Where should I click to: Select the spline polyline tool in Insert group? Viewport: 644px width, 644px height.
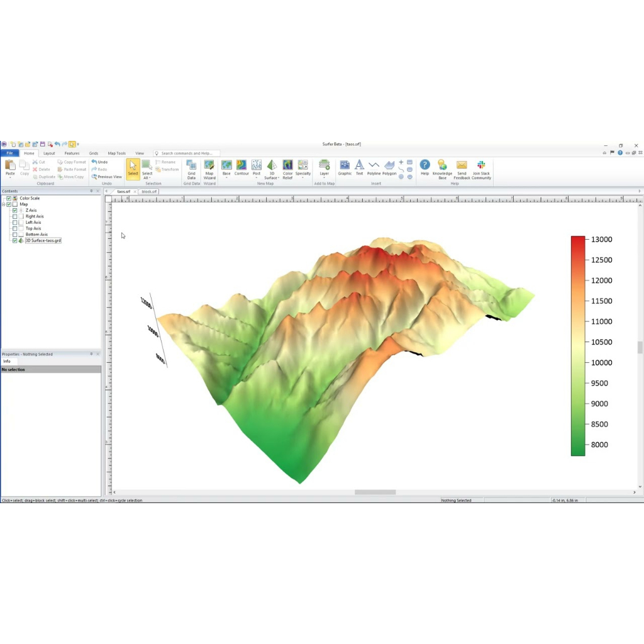(x=401, y=170)
